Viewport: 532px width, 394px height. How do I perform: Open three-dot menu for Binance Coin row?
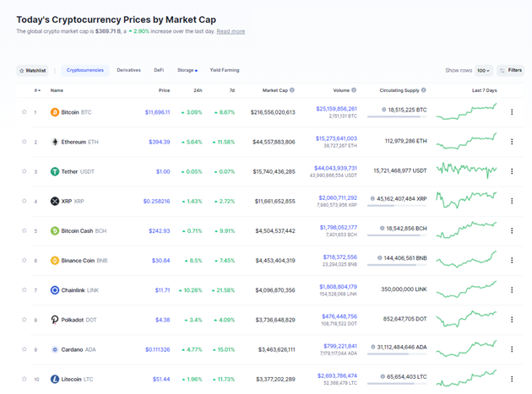click(x=512, y=261)
